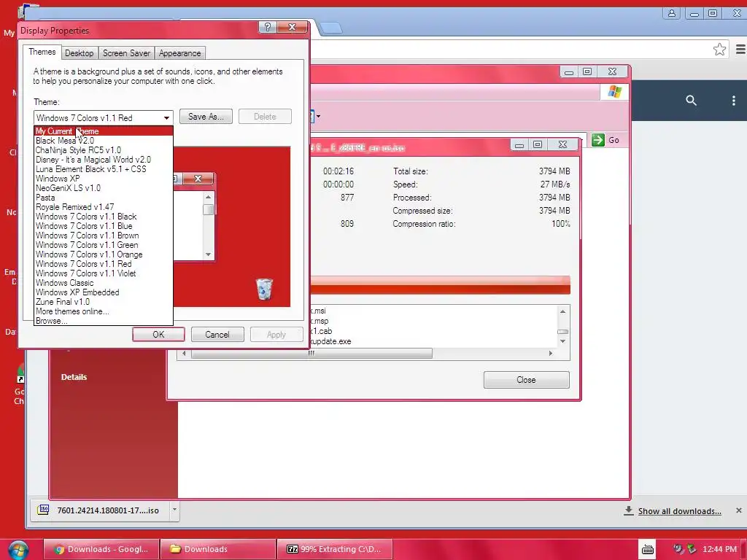
Task: Switch to the Screen Saver tab
Action: pos(126,52)
